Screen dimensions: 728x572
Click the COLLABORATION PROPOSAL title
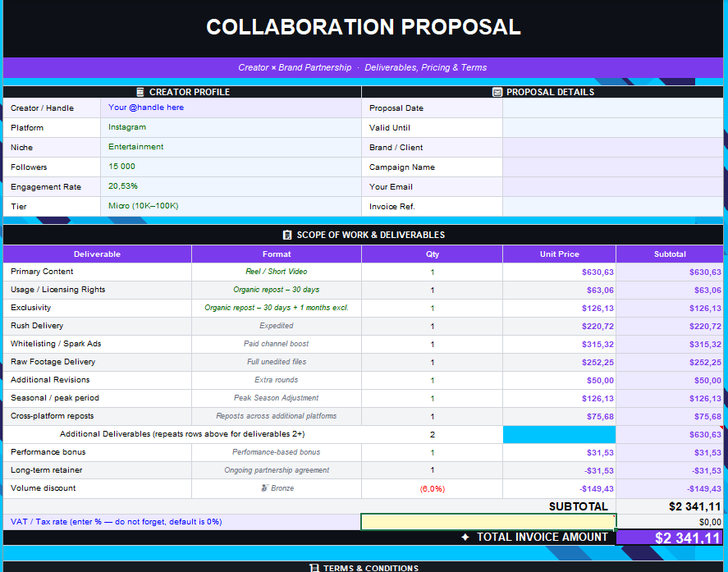pos(364,27)
